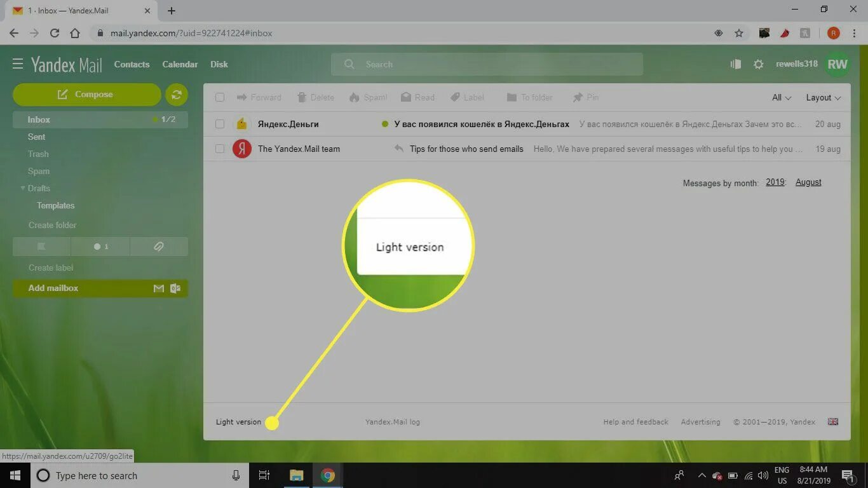Open the Task View taskbar icon
The width and height of the screenshot is (868, 488).
264,475
